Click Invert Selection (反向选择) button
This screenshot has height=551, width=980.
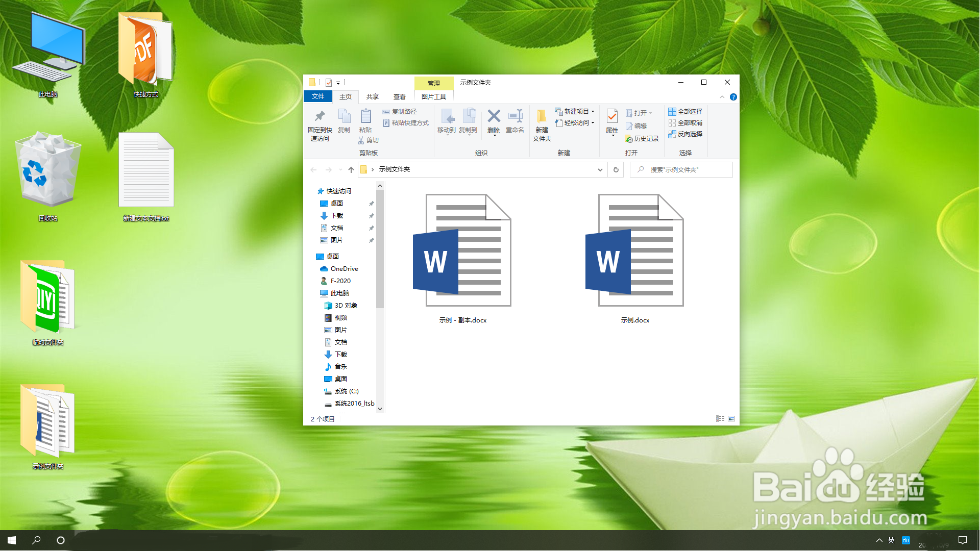coord(685,134)
